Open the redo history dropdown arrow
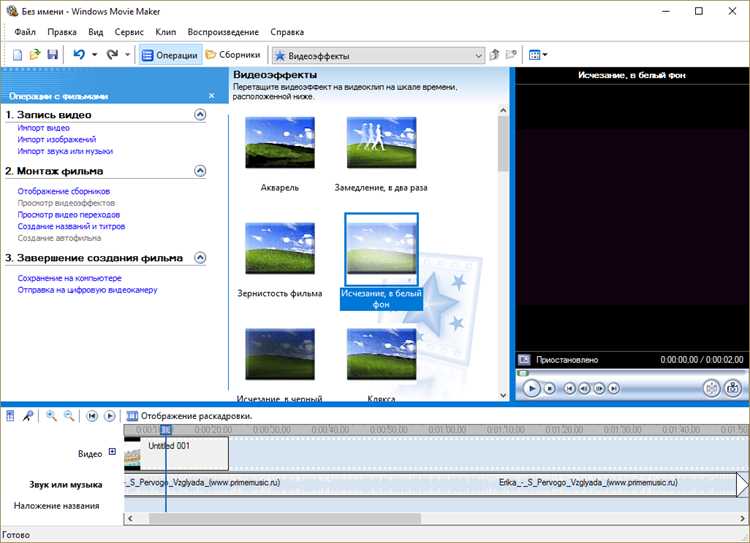 click(127, 55)
